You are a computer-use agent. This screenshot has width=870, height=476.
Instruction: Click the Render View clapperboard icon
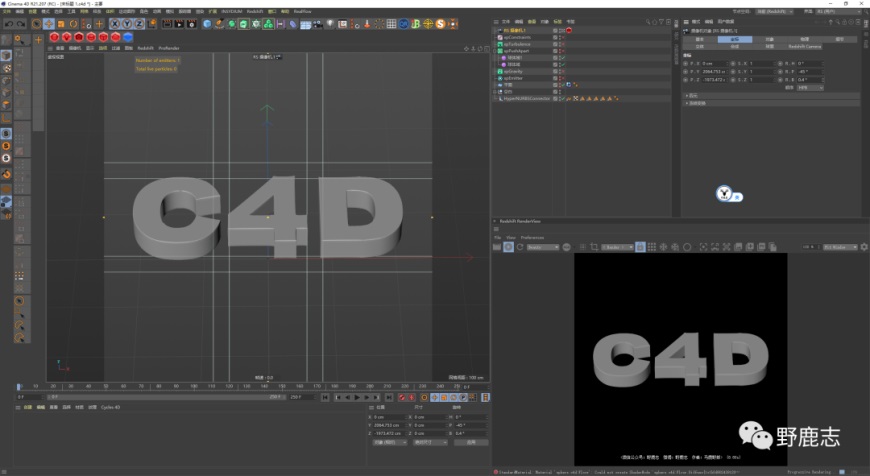pos(167,24)
